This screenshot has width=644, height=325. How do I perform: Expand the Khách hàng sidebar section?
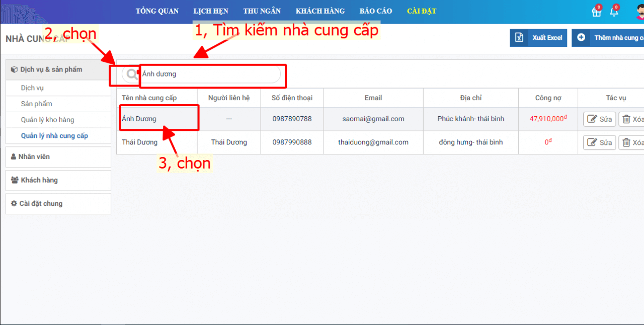coord(58,180)
